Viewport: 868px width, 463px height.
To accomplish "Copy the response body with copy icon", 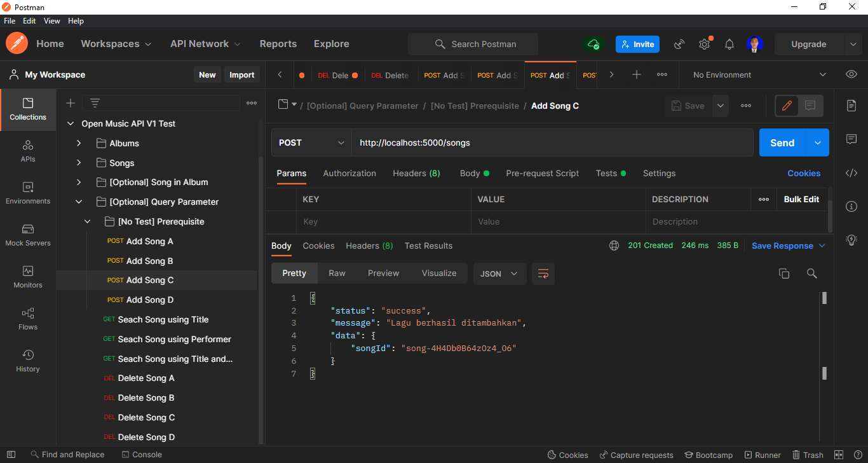I will [x=784, y=273].
